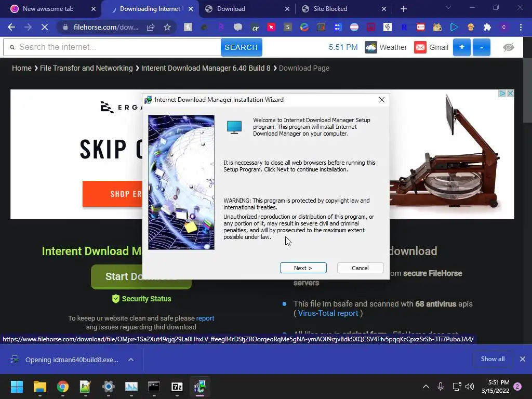
Task: Bookmark this page with the star
Action: click(167, 27)
